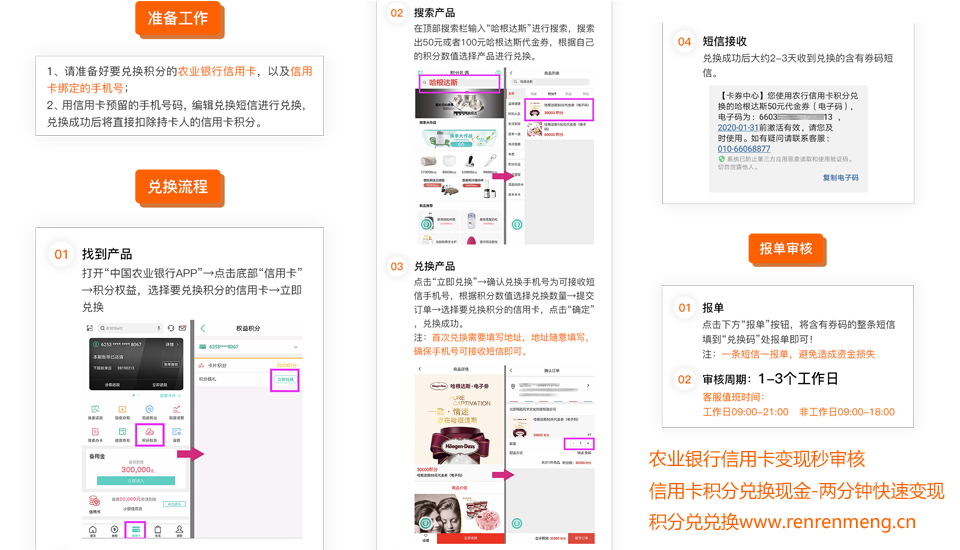Screen dimensions: 960x550
Task: Click the 详情 link on the black card
Action: 171,344
